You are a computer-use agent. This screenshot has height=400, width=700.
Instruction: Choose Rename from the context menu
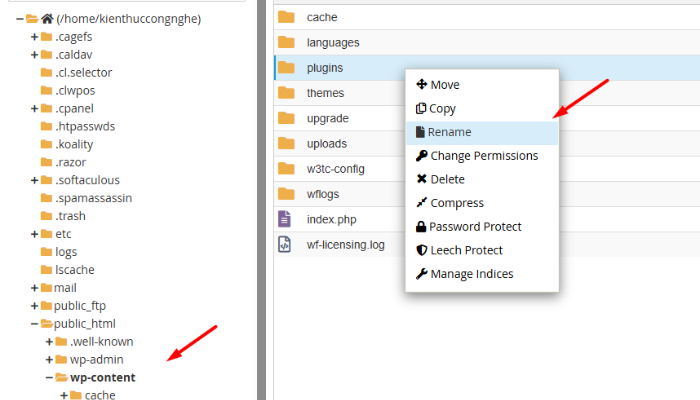click(x=449, y=132)
